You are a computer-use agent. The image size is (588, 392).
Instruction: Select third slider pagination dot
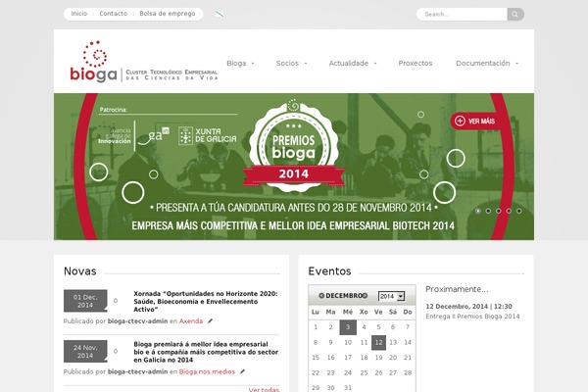[499, 211]
